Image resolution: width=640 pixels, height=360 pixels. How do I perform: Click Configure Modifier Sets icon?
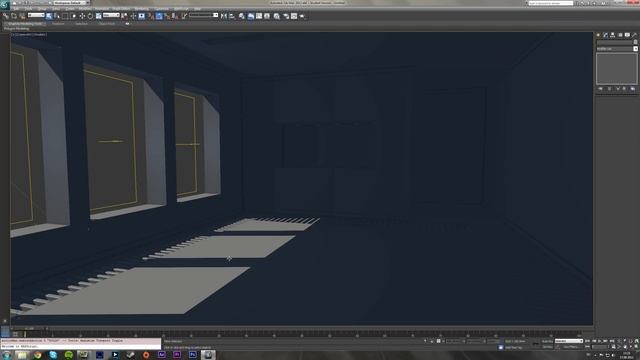pyautogui.click(x=633, y=89)
